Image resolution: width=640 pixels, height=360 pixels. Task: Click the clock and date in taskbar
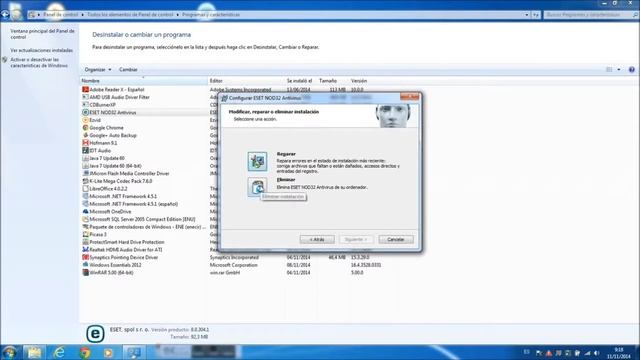click(x=619, y=353)
